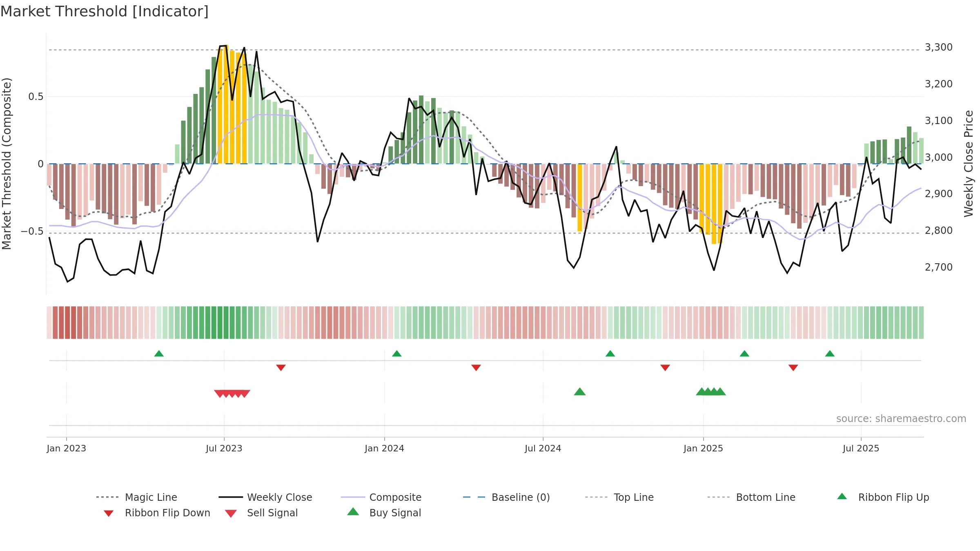Click the Ribbon Flip Down marker in November 2024
Image resolution: width=980 pixels, height=551 pixels.
[x=665, y=368]
